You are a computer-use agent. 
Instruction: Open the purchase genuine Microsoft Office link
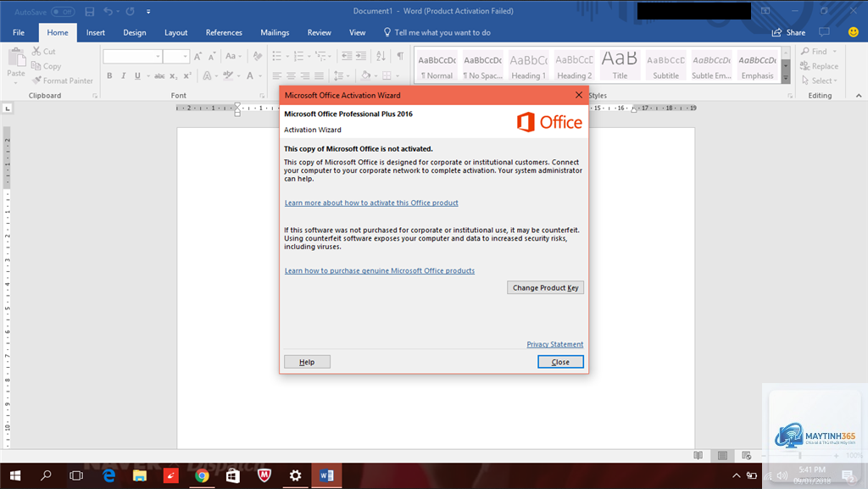(379, 271)
